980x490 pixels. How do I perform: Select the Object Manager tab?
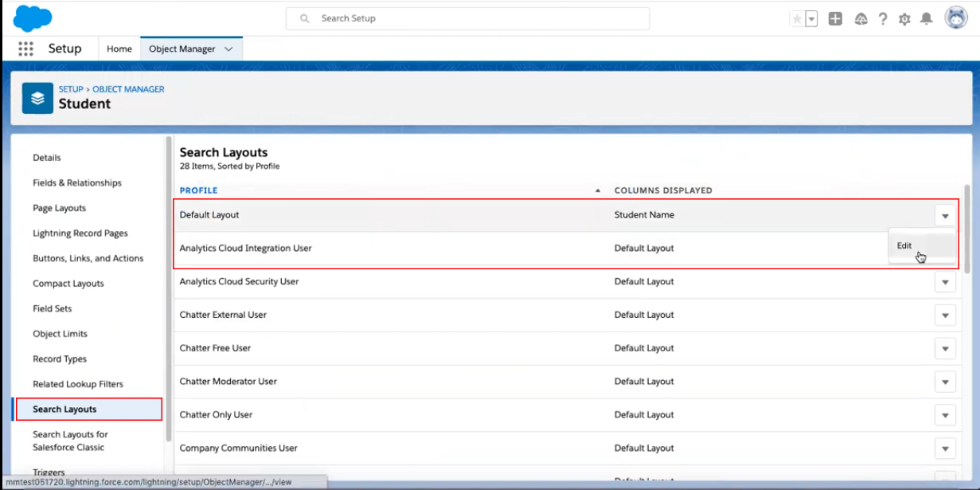(182, 49)
